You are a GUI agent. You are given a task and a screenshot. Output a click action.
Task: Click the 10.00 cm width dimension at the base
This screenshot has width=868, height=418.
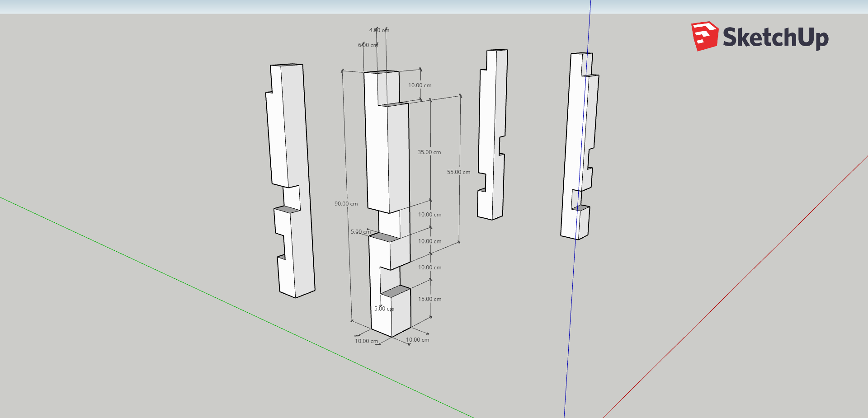point(366,341)
